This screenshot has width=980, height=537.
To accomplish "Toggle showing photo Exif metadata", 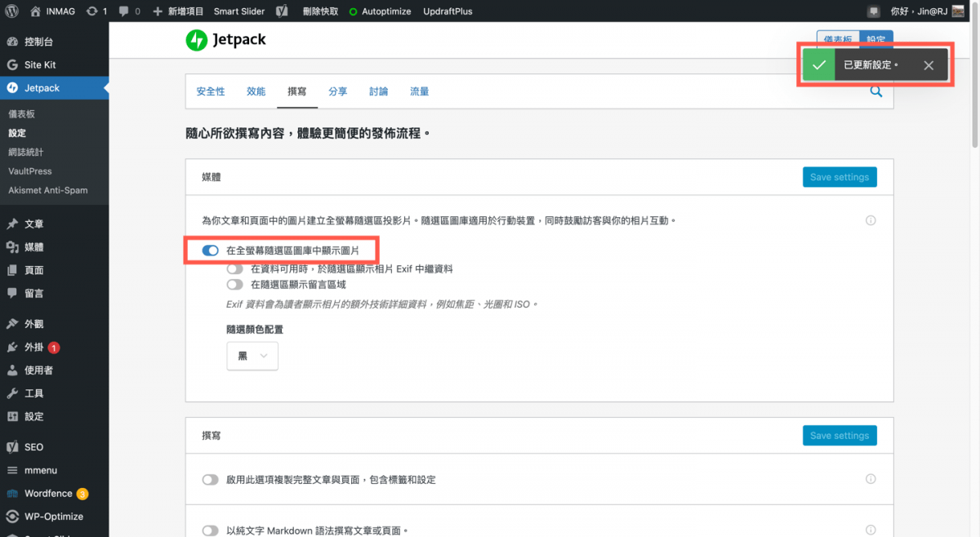I will tap(235, 268).
